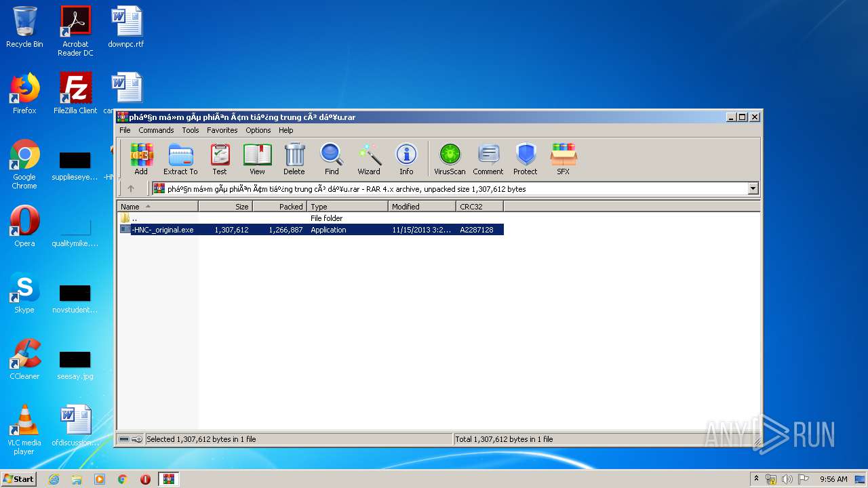Image resolution: width=868 pixels, height=488 pixels.
Task: Sort by Modified column header
Action: pyautogui.click(x=422, y=207)
